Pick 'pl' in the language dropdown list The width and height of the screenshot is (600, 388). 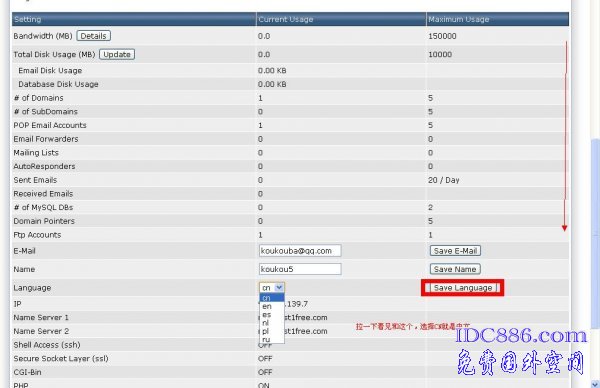coord(272,331)
